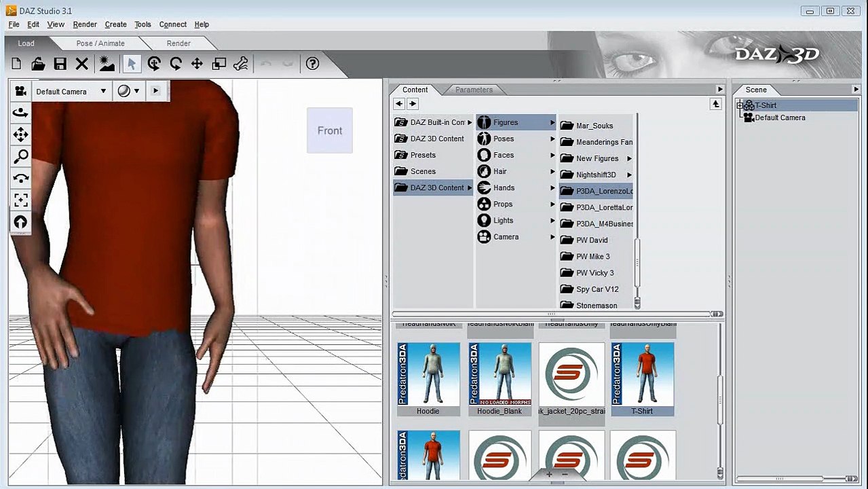Expand the T-Shirt node in Scene

point(740,105)
